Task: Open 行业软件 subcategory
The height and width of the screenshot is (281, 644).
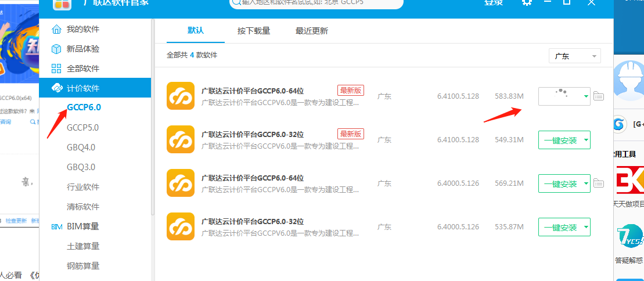Action: tap(83, 187)
